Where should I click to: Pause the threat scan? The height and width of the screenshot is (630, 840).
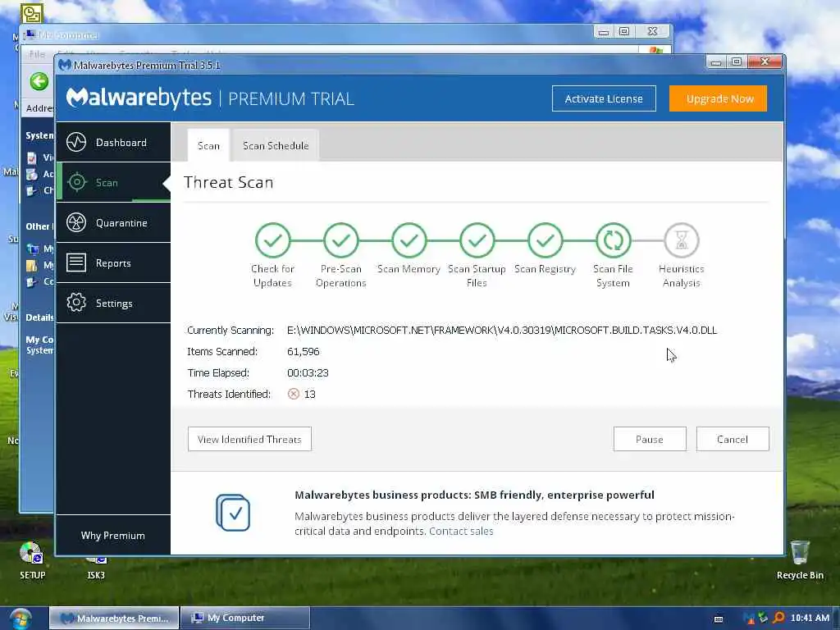coord(650,440)
